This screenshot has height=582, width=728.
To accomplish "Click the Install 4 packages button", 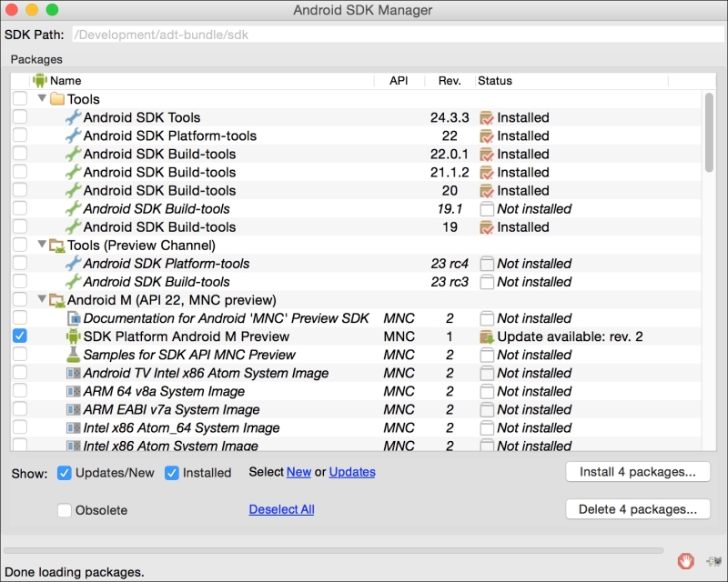I will [638, 472].
